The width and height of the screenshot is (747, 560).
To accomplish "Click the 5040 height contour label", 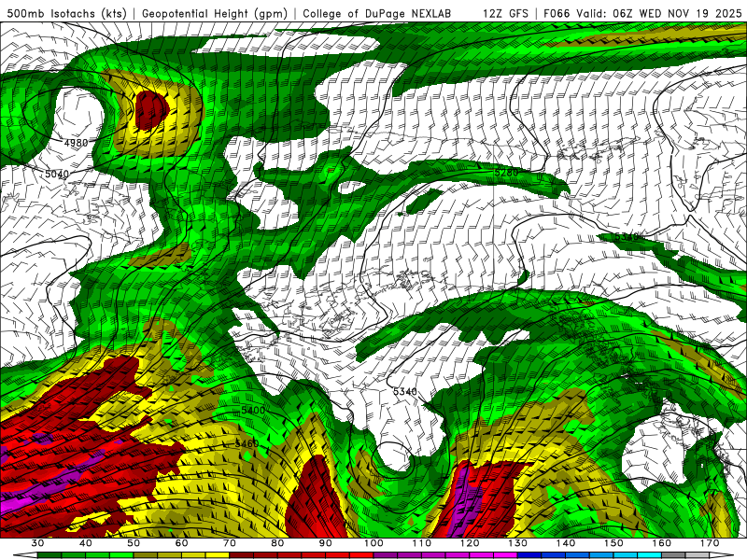I will pos(57,174).
